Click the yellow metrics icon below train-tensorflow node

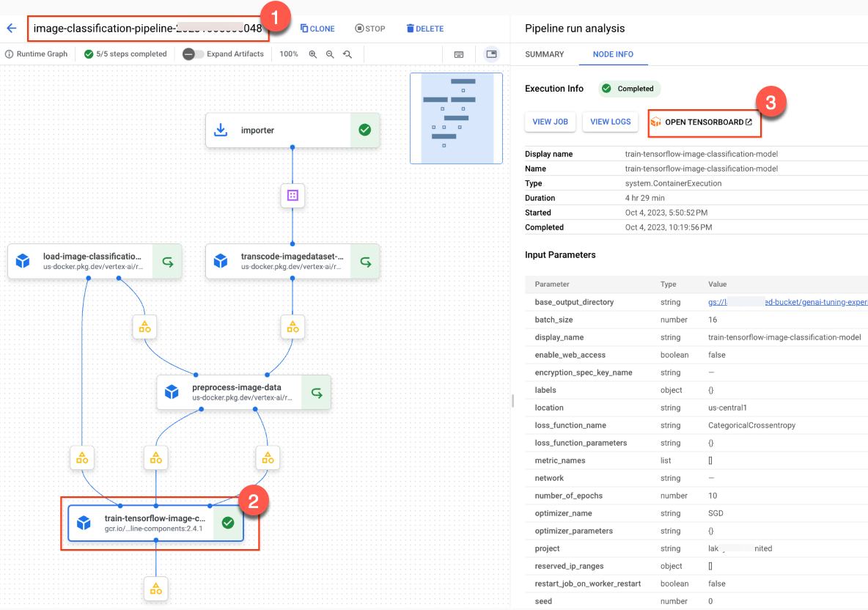pos(156,589)
